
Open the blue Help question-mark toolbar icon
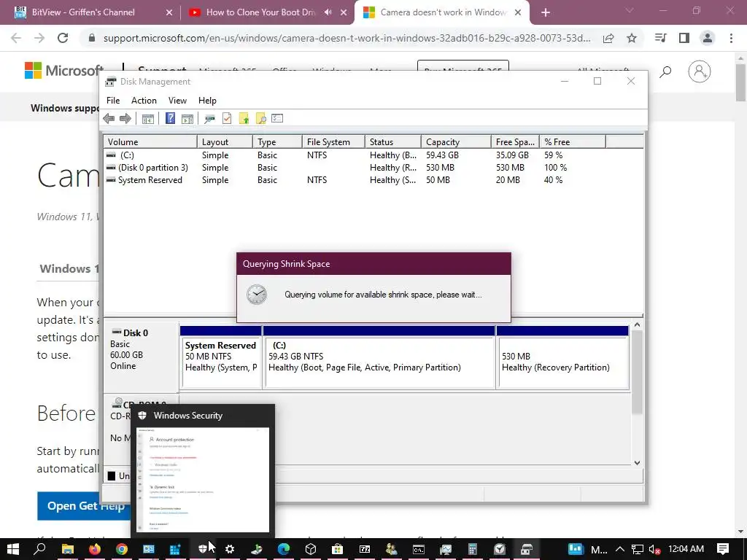[170, 119]
